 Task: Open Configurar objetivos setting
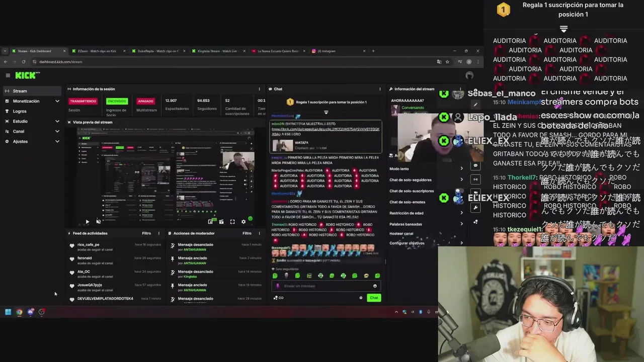point(426,243)
